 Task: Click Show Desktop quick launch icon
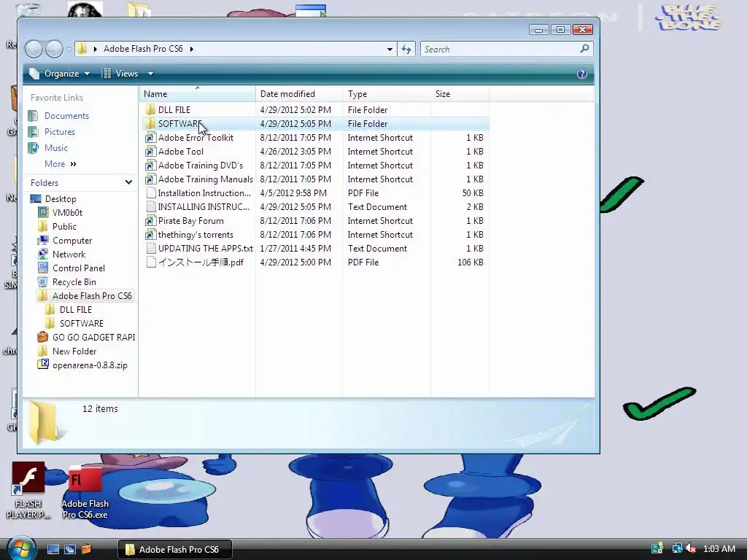(53, 549)
